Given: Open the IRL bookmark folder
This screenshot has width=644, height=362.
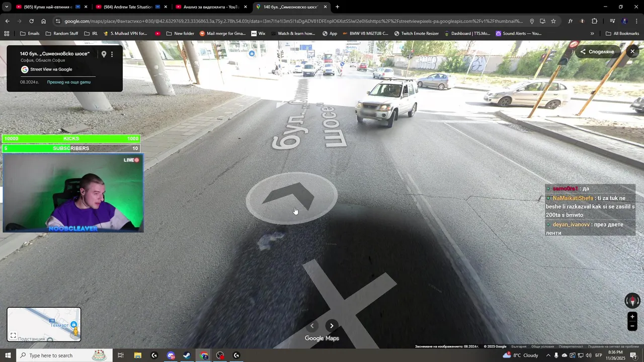Looking at the screenshot, I should tap(91, 34).
